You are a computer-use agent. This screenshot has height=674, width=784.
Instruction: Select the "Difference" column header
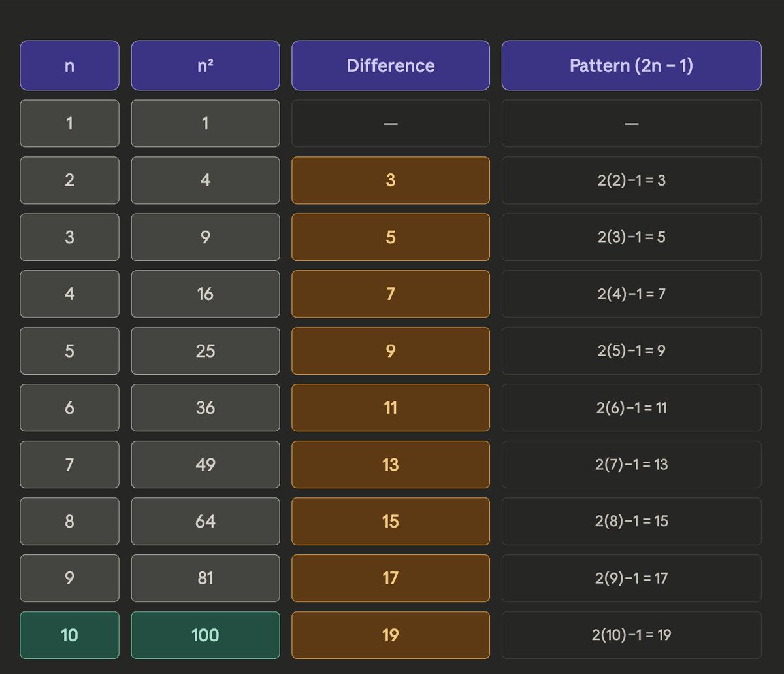pyautogui.click(x=391, y=65)
